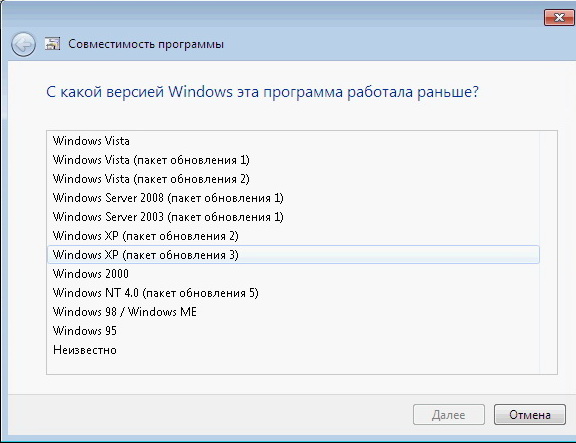The height and width of the screenshot is (443, 576).
Task: Choose Windows Vista (пакет обновления 2)
Action: click(294, 179)
